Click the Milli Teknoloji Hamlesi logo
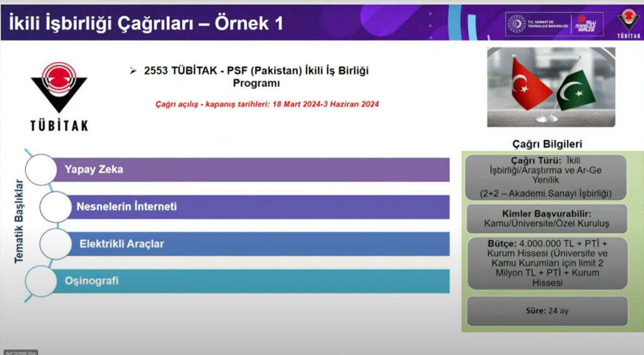 click(x=588, y=24)
